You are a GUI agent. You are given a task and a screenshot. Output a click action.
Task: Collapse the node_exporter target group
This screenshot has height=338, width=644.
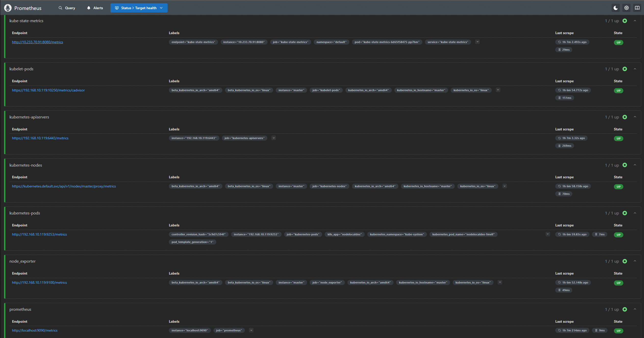pos(635,261)
